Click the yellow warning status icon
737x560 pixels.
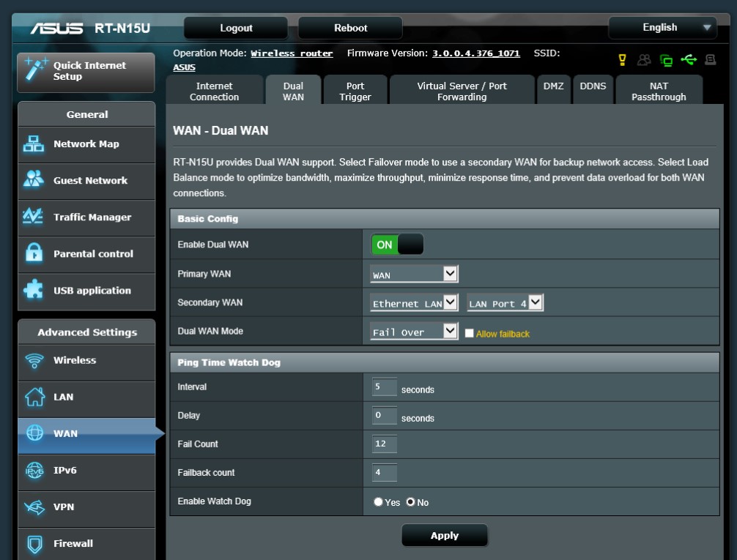pos(623,60)
